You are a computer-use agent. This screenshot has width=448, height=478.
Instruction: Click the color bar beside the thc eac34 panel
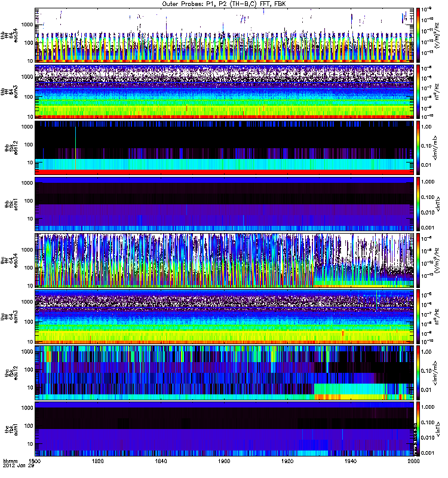418,261
